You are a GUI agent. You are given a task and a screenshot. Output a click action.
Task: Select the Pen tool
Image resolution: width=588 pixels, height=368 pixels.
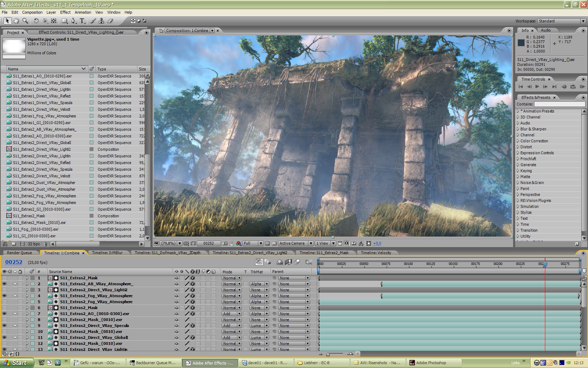(x=73, y=21)
